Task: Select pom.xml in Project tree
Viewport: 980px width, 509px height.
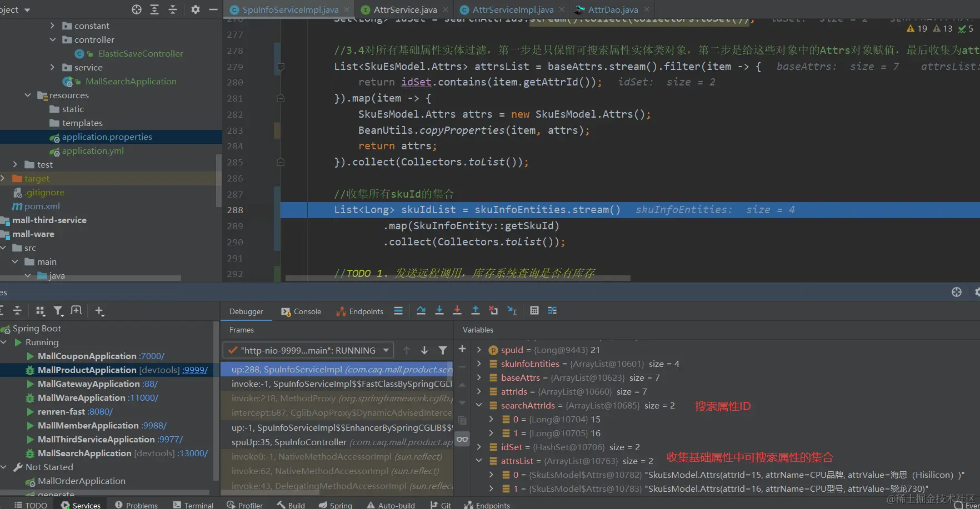Action: tap(42, 206)
